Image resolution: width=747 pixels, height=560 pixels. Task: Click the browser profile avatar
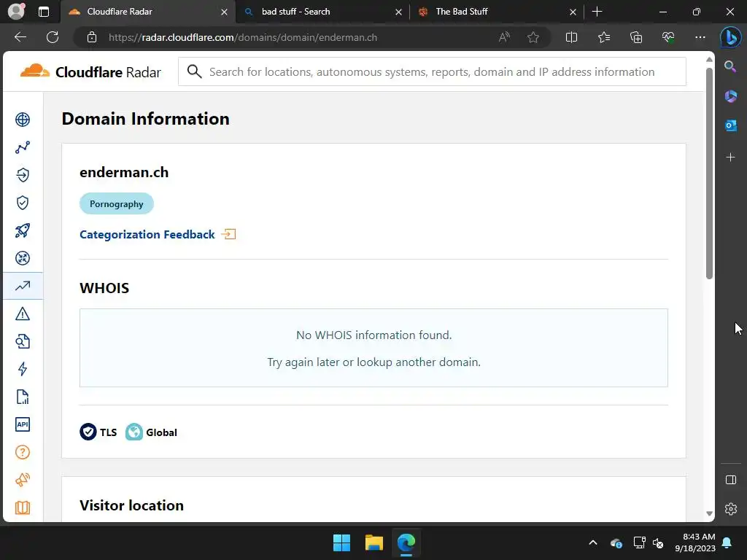click(16, 12)
